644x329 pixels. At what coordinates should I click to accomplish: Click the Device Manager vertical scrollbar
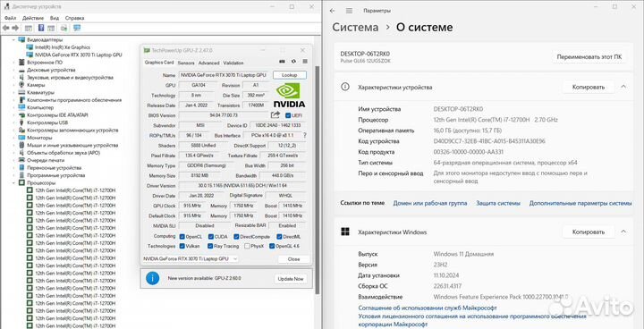click(317, 181)
